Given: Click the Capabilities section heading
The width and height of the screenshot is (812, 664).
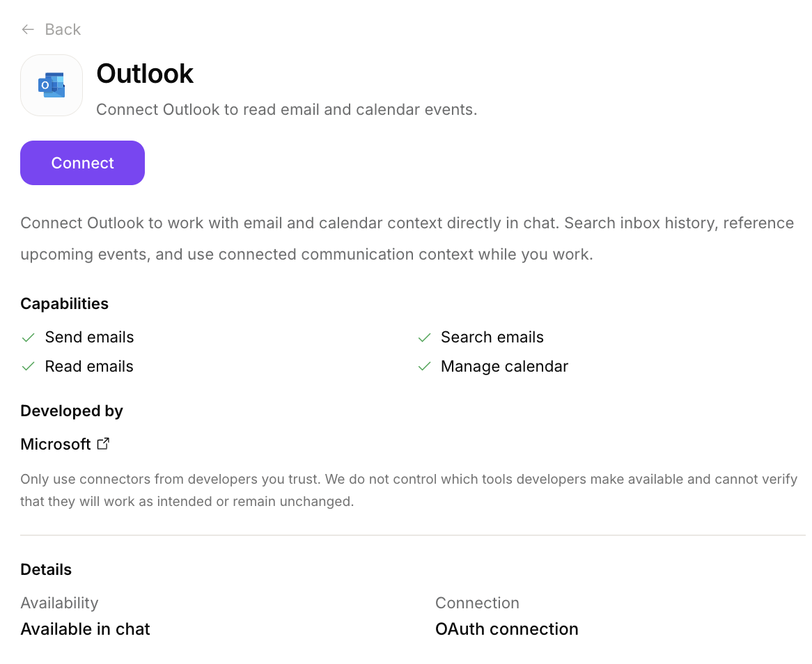Looking at the screenshot, I should 64,303.
